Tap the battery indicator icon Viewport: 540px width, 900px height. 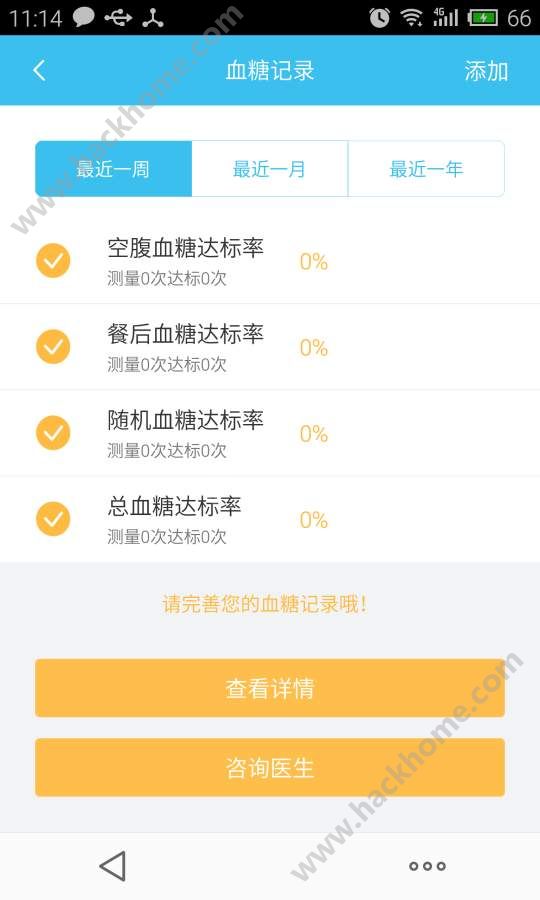483,17
